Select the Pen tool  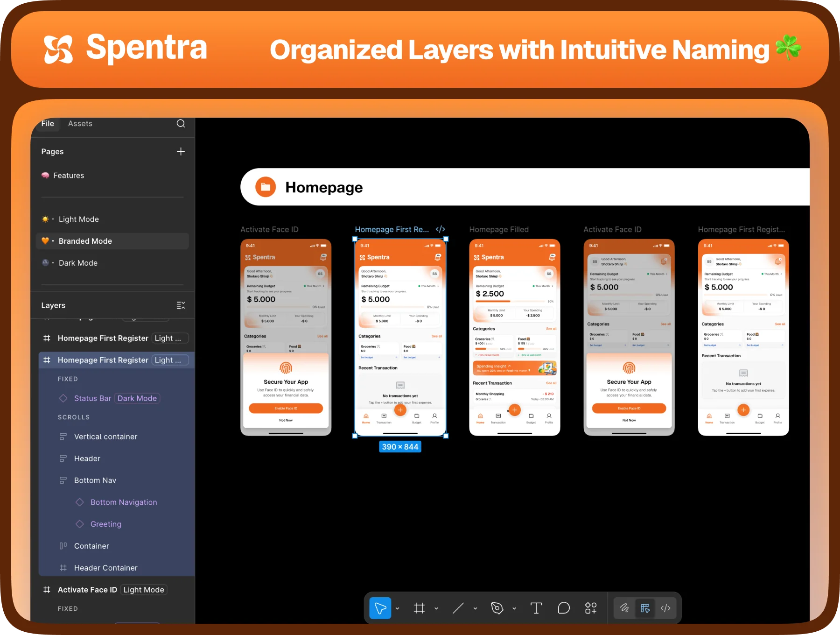click(497, 608)
